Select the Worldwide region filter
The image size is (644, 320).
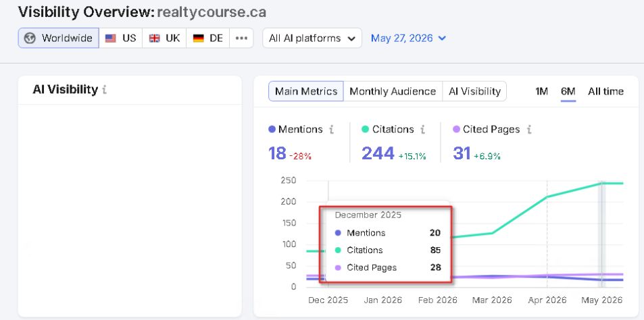click(x=58, y=38)
